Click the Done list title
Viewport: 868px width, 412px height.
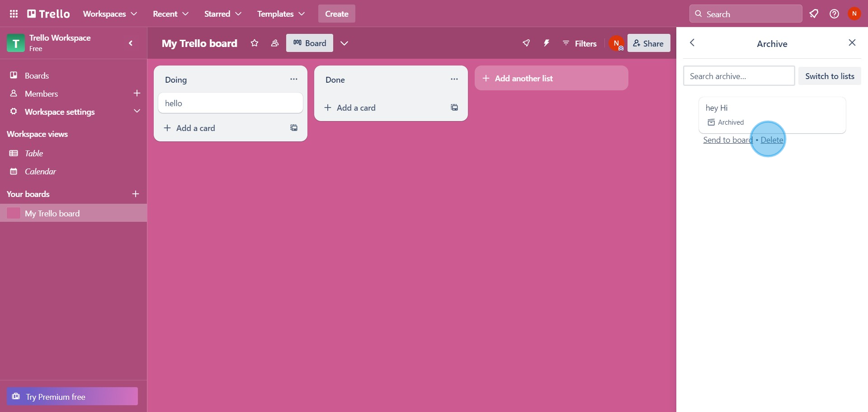tap(335, 80)
